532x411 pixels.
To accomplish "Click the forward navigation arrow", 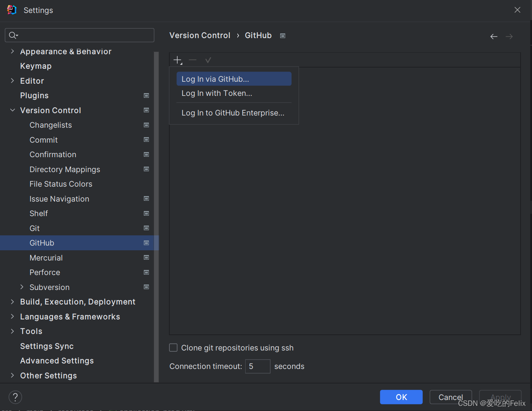I will [509, 37].
